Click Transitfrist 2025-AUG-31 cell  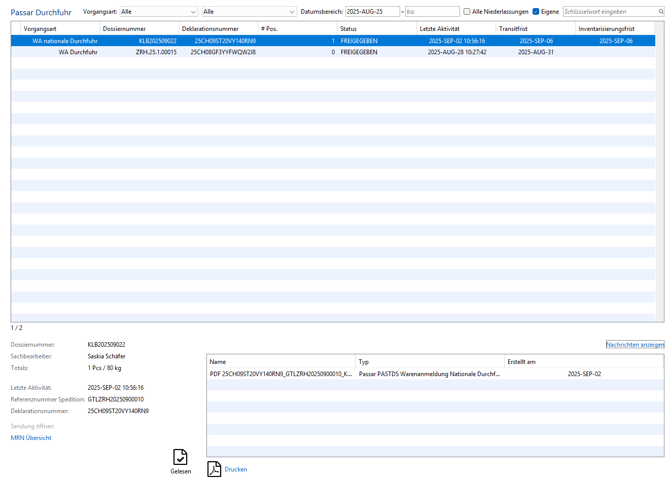[x=536, y=52]
